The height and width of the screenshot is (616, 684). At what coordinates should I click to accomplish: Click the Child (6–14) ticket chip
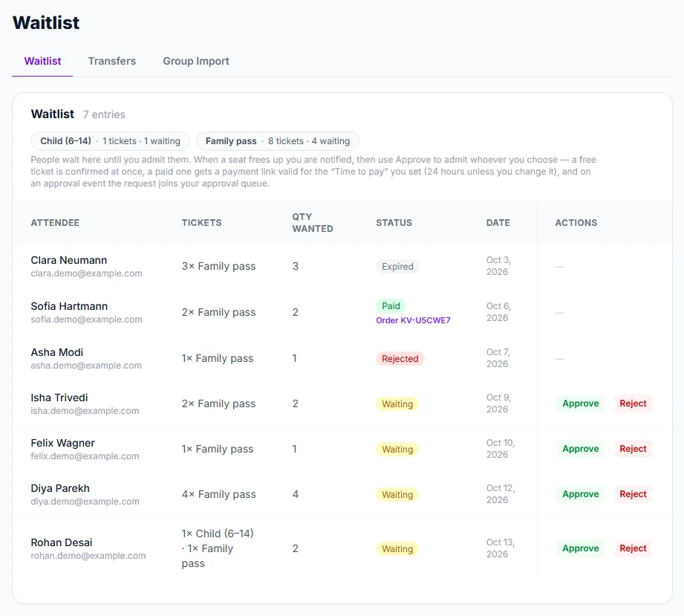(x=111, y=141)
